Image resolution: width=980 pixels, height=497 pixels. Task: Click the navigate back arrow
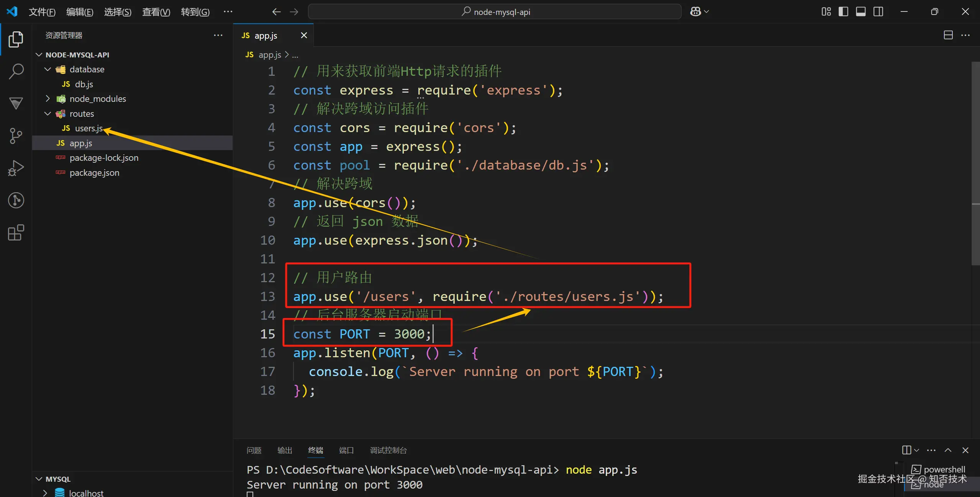tap(276, 12)
